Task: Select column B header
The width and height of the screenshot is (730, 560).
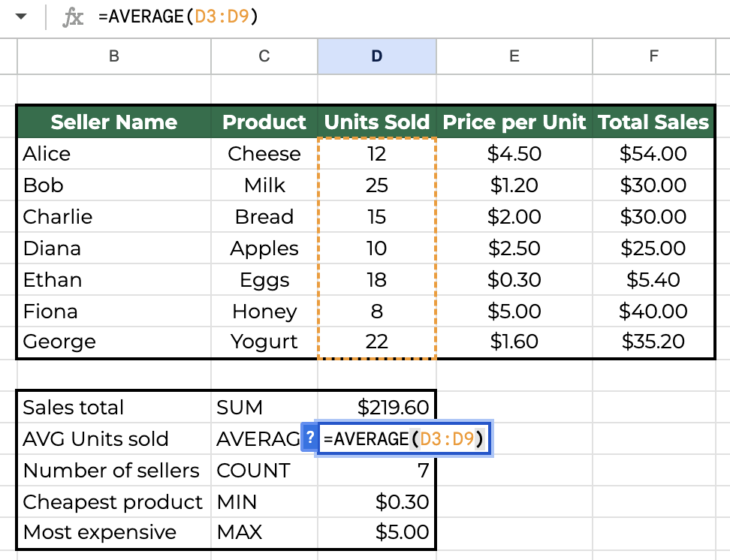Action: point(114,56)
